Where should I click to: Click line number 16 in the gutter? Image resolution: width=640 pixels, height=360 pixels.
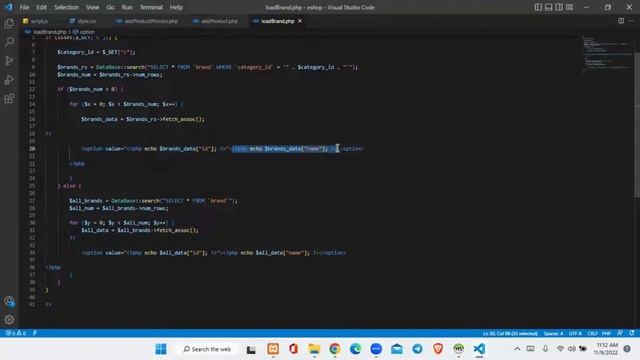tap(32, 119)
